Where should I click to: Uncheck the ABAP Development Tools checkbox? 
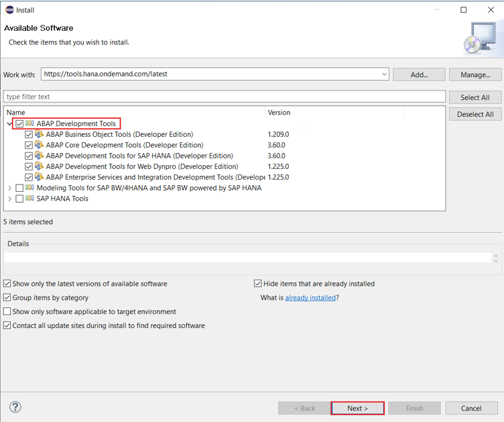(19, 123)
